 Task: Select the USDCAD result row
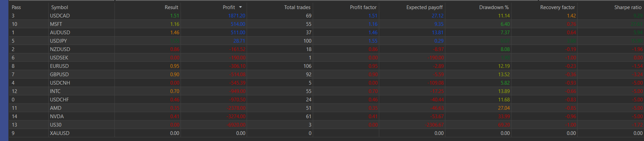(326, 15)
